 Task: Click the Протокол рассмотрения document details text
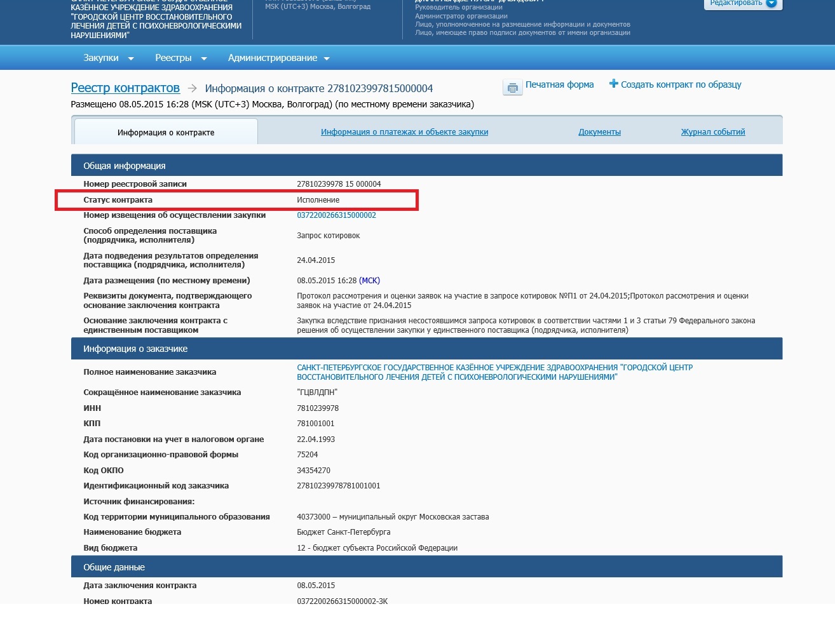click(522, 300)
